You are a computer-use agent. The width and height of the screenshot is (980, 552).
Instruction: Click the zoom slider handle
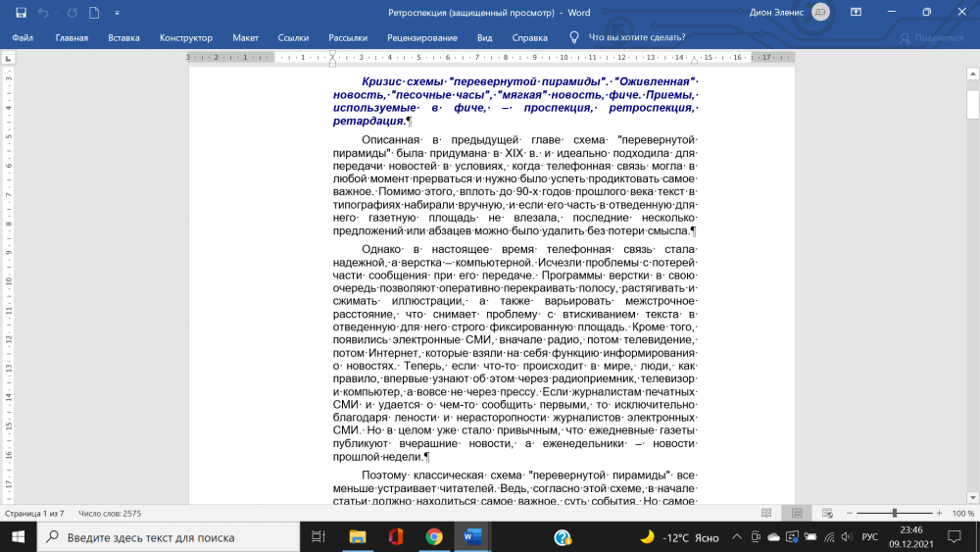pos(894,513)
